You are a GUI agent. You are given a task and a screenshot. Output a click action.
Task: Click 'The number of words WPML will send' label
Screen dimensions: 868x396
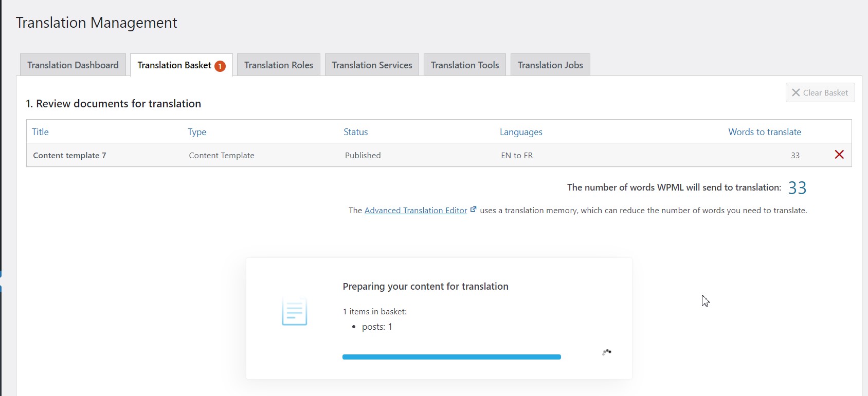[674, 187]
